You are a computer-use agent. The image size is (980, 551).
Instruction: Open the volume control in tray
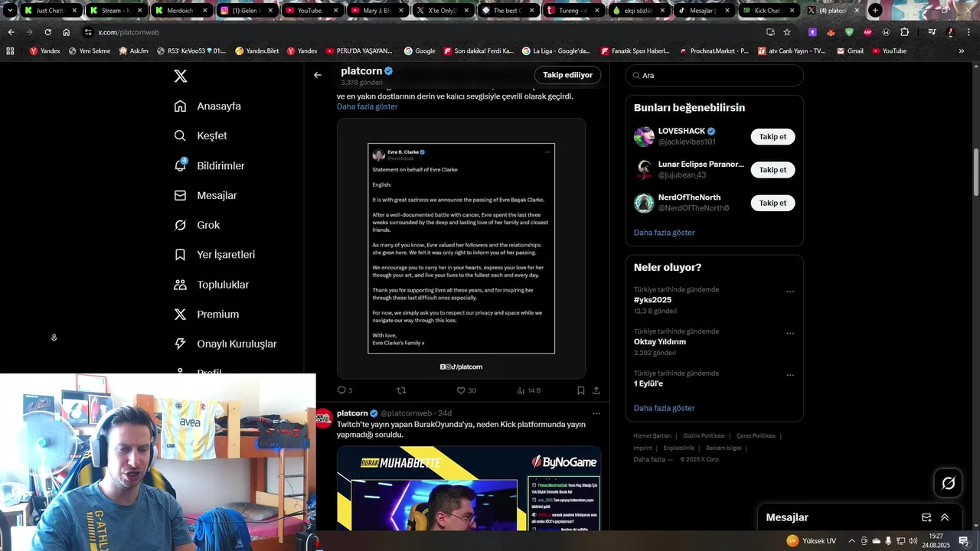click(913, 540)
